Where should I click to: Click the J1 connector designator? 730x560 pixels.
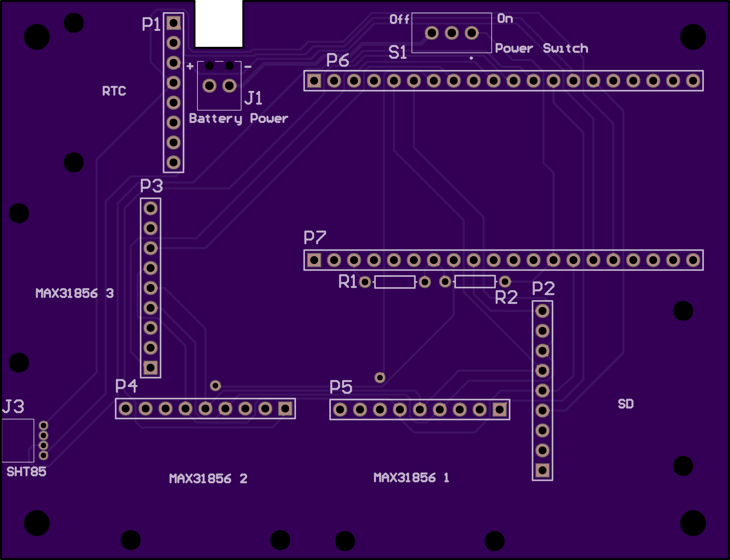point(253,98)
